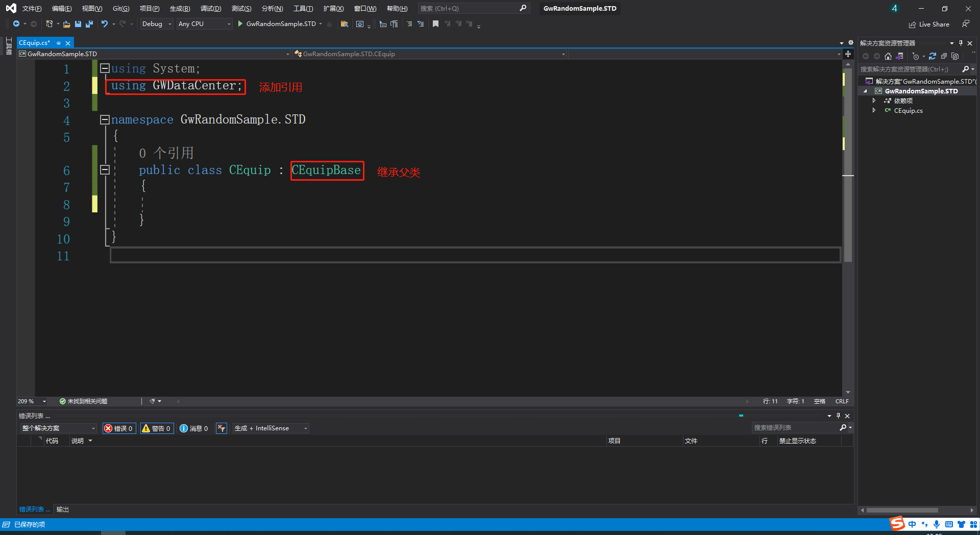The height and width of the screenshot is (535, 980).
Task: Expand the 依赖项 tree node
Action: (874, 101)
